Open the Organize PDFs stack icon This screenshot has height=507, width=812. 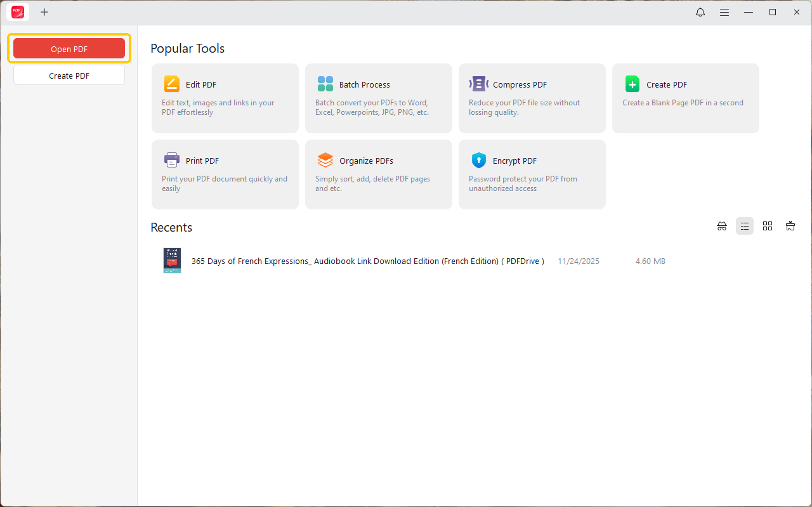(325, 160)
